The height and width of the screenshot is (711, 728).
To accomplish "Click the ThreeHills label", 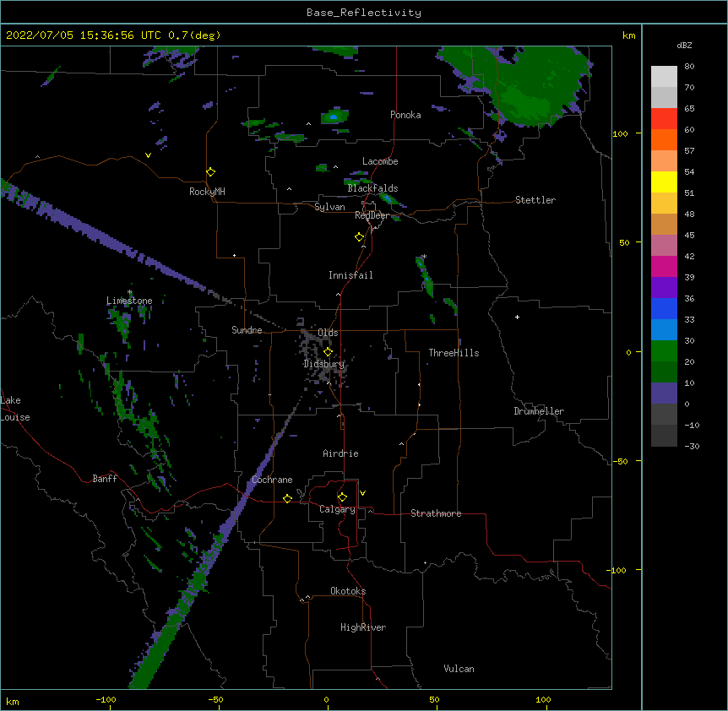I will [454, 353].
